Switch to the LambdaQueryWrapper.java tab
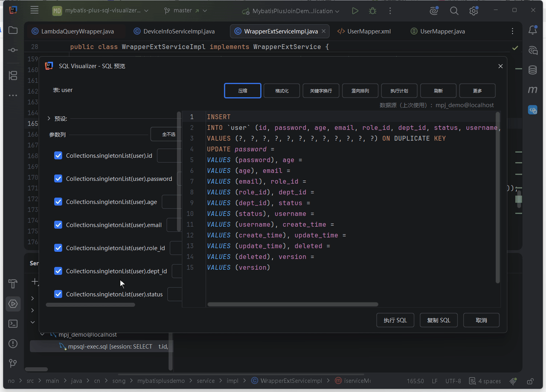546x392 pixels. coord(73,31)
